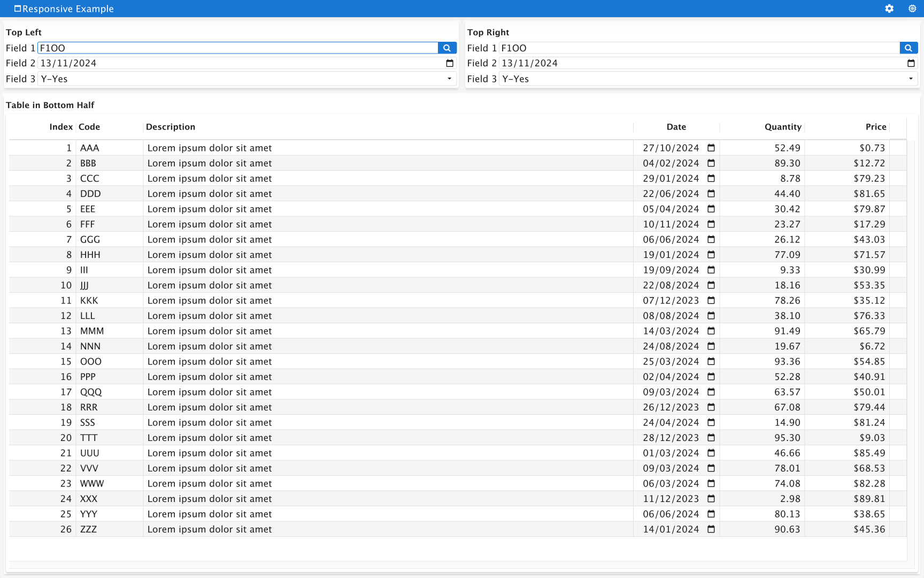Screen dimensions: 924x578
Task: Sort table by the Quantity column header
Action: click(782, 127)
